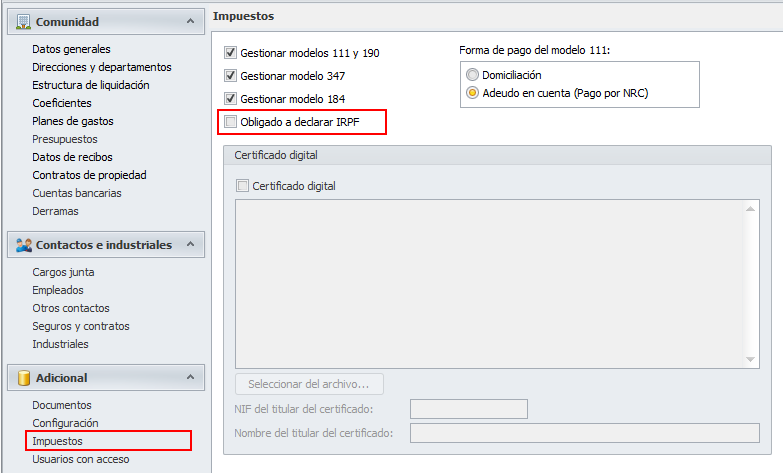Collapse the Contactos e industriales chevron
The width and height of the screenshot is (783, 473).
190,244
